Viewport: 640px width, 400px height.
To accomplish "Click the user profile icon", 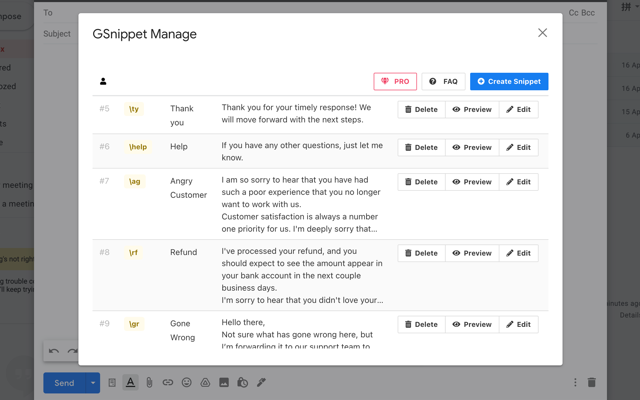I will [x=103, y=81].
